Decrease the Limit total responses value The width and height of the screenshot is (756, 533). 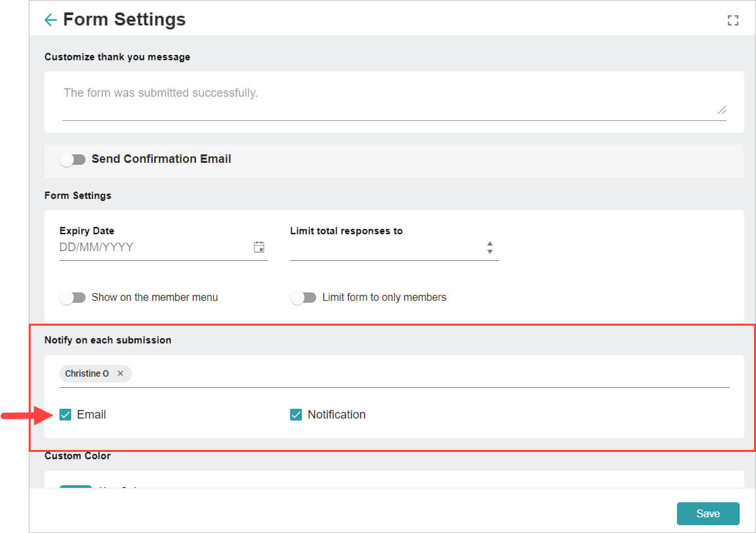point(490,251)
